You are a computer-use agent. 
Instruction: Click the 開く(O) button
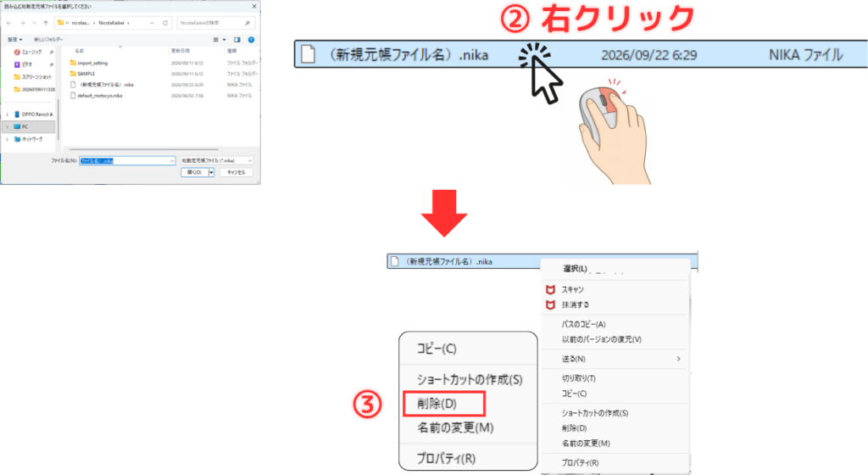(194, 173)
